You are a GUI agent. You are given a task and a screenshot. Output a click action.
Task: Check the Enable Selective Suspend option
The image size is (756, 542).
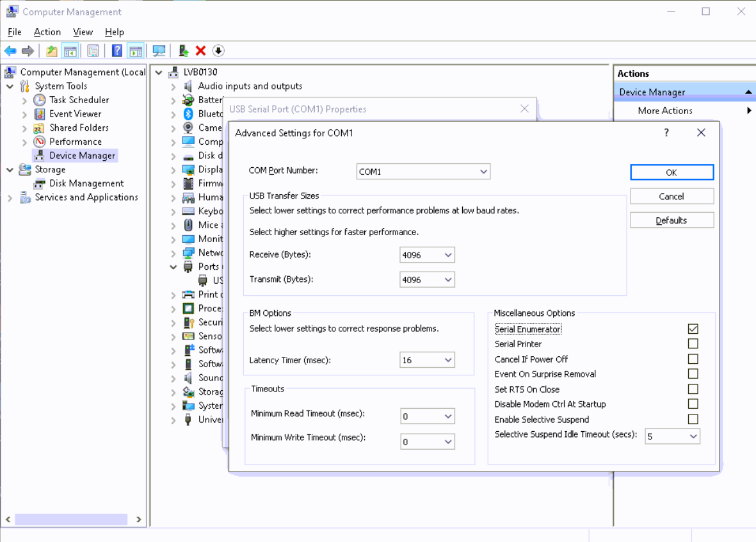(x=693, y=419)
